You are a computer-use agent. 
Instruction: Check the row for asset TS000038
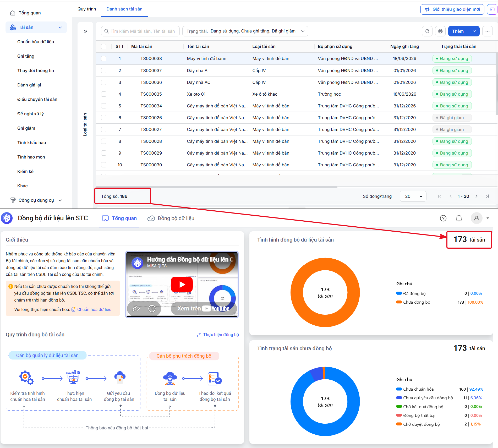(x=104, y=59)
